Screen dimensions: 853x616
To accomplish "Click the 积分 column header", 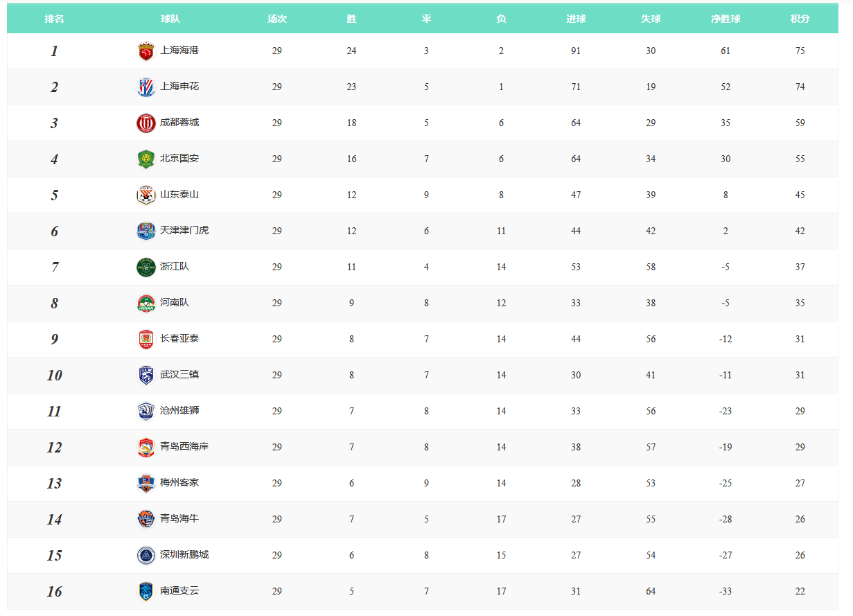I will [x=800, y=19].
